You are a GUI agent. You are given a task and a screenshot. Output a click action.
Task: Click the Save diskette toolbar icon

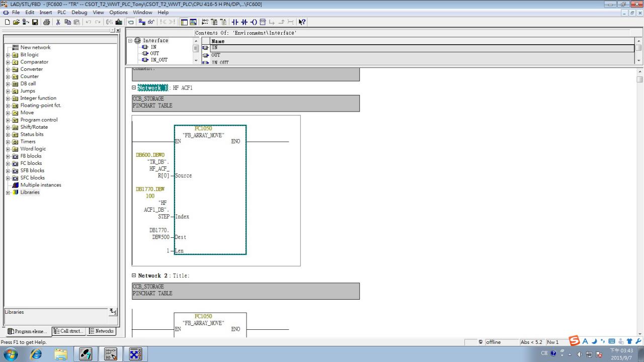[35, 22]
